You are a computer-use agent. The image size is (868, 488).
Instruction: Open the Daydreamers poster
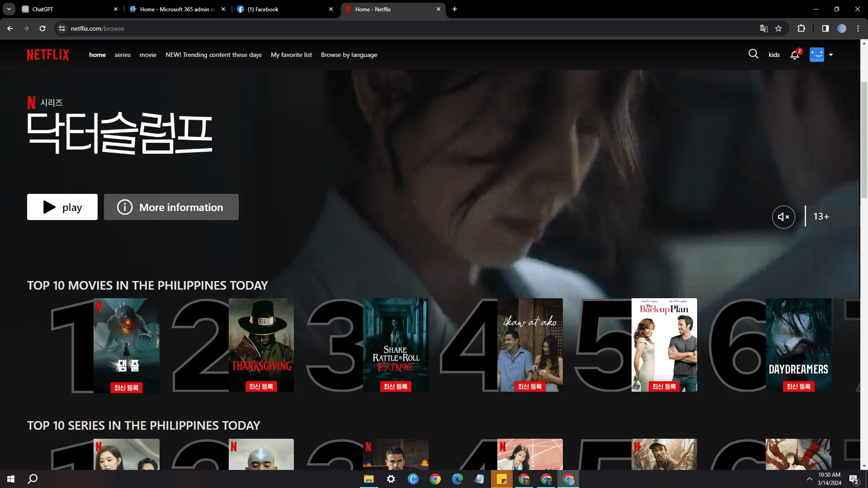click(798, 345)
